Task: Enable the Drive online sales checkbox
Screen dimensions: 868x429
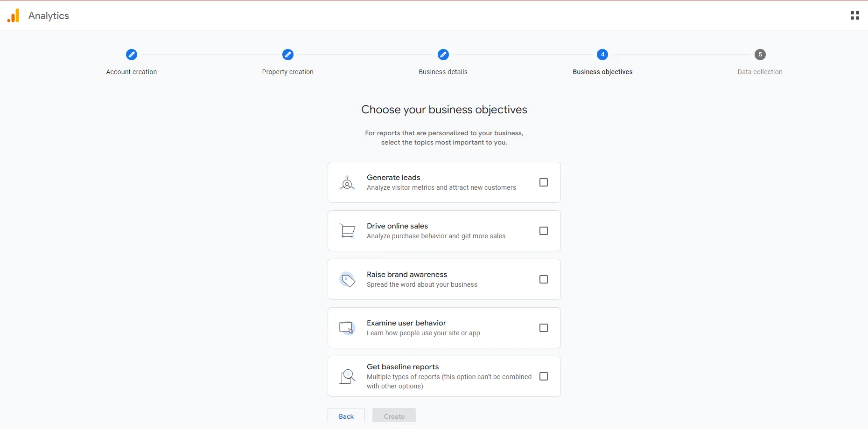Action: pyautogui.click(x=544, y=231)
